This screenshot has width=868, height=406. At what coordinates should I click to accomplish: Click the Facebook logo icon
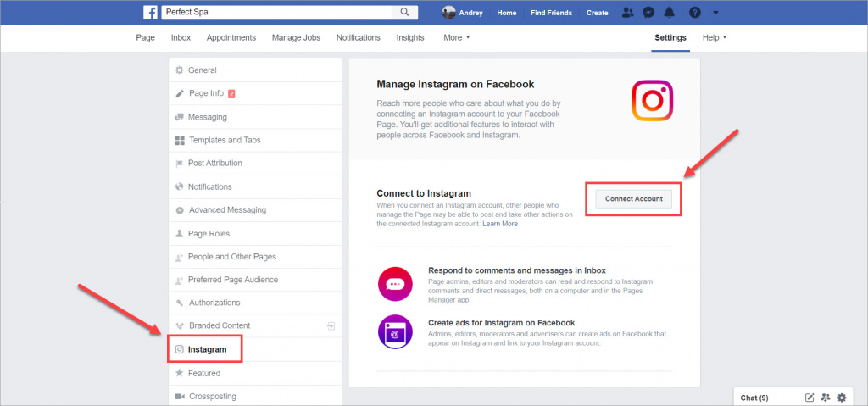(150, 12)
